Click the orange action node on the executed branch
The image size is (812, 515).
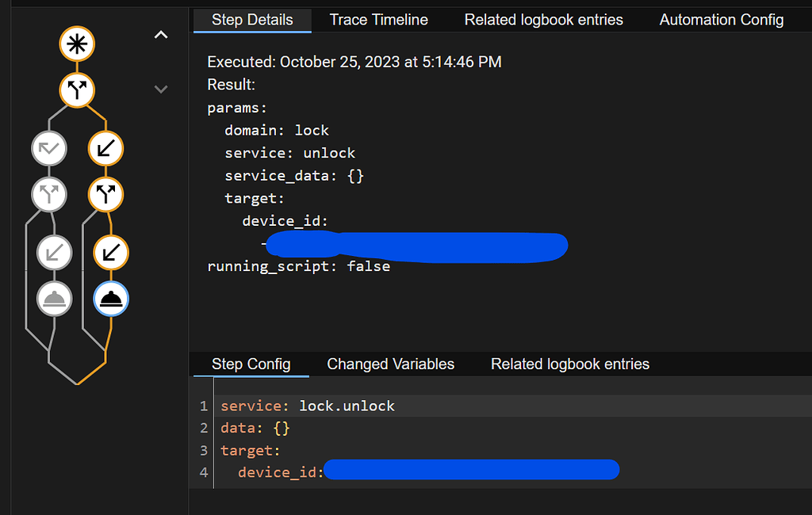pyautogui.click(x=105, y=147)
